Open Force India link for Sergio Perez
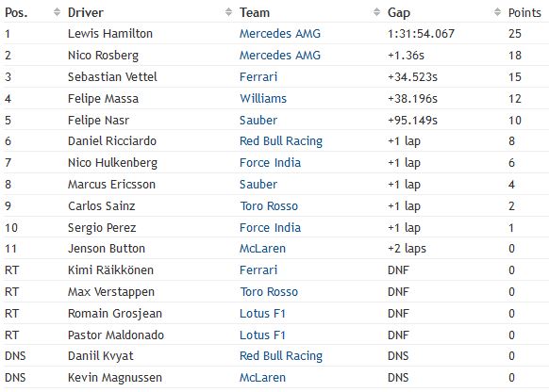Image resolution: width=549 pixels, height=392 pixels. click(x=270, y=228)
